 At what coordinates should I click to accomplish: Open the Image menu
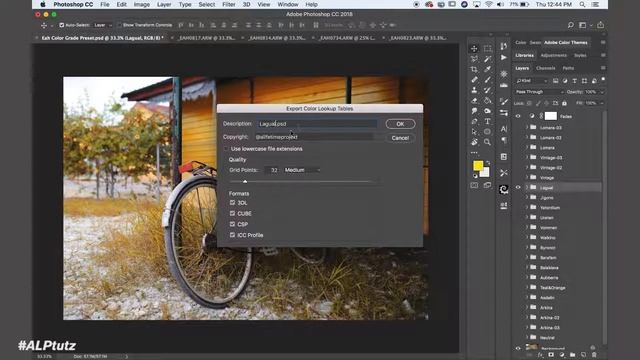pyautogui.click(x=142, y=4)
